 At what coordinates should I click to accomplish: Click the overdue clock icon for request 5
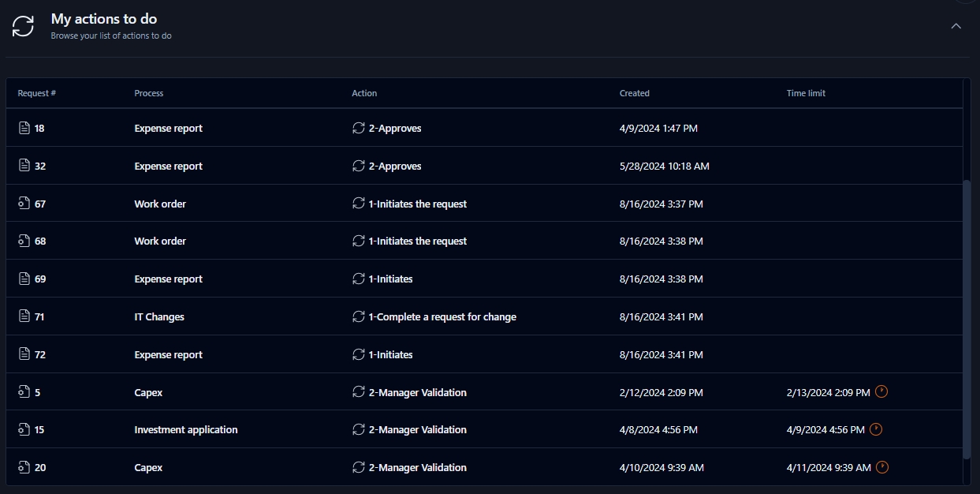[x=881, y=391]
